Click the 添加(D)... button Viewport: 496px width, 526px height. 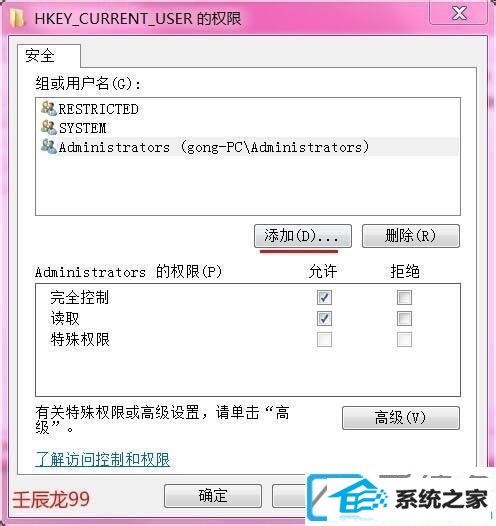(303, 236)
